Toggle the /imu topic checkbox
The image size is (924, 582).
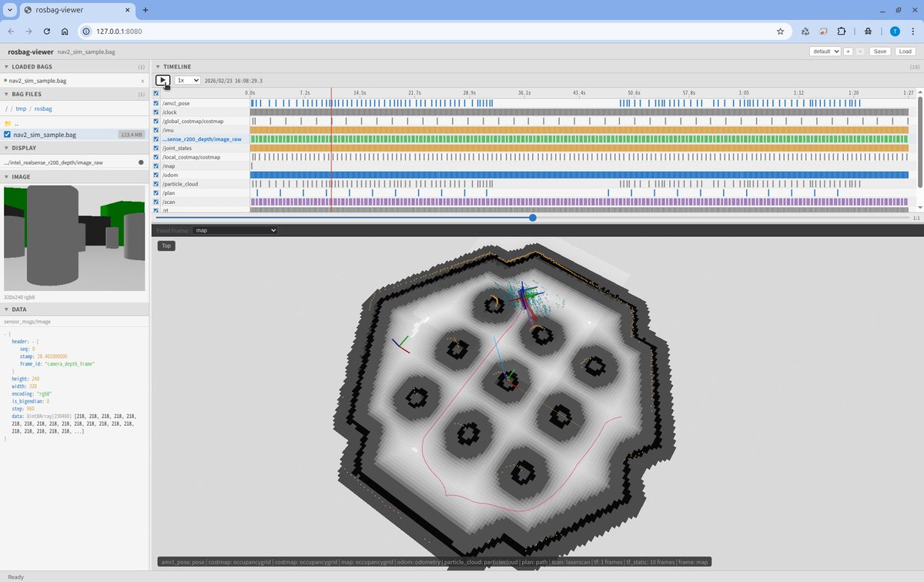(x=156, y=130)
